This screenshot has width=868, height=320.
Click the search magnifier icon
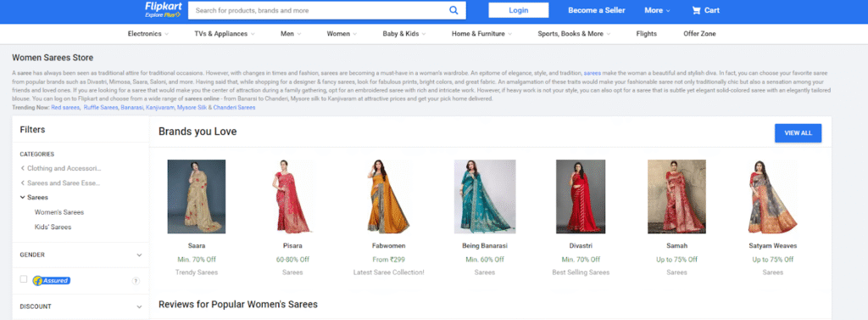pyautogui.click(x=454, y=10)
